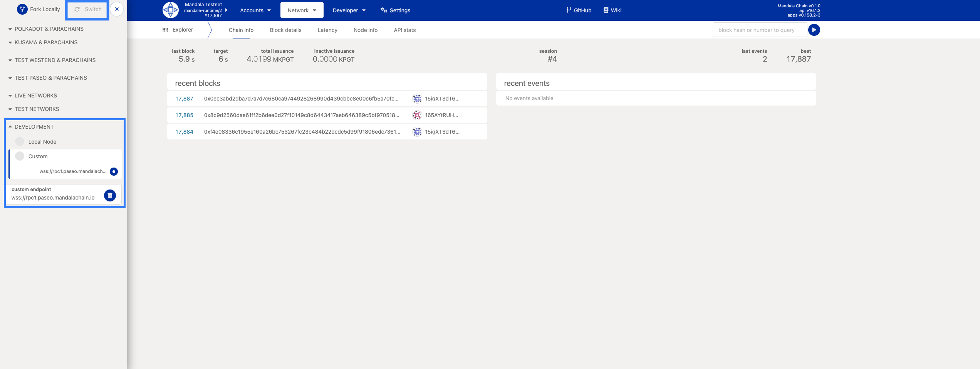980x369 pixels.
Task: Switch to API stats tab
Action: [404, 30]
